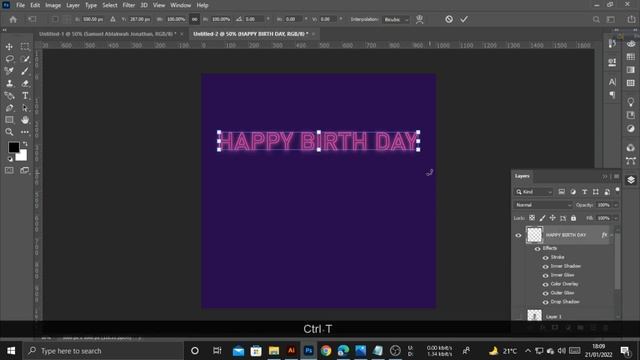Open the layer fx styles icon
The width and height of the screenshot is (640, 360).
[x=604, y=235]
